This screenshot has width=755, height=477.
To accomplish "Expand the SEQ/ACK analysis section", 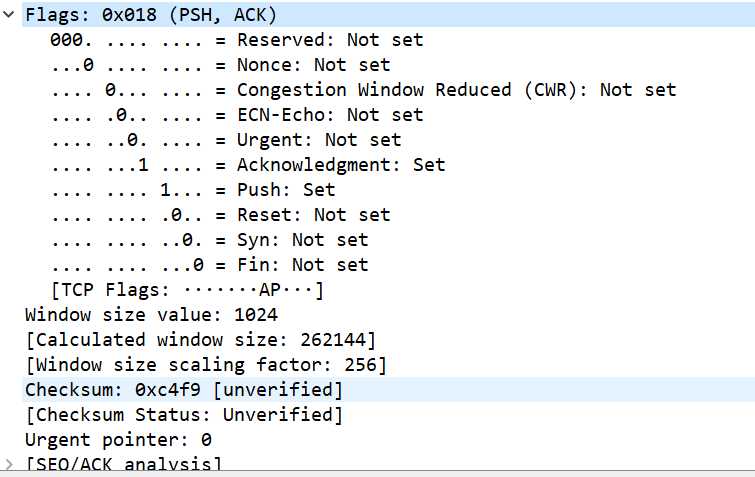I will click(9, 464).
